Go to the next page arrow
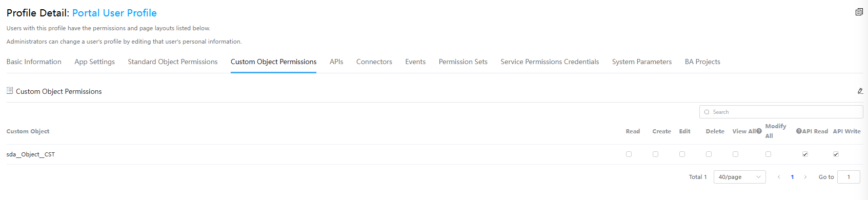Screen dimensions: 868x200 tap(805, 177)
